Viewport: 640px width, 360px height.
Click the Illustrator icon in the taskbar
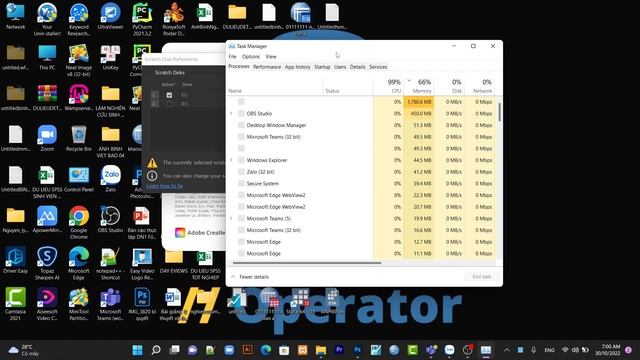pyautogui.click(x=247, y=350)
